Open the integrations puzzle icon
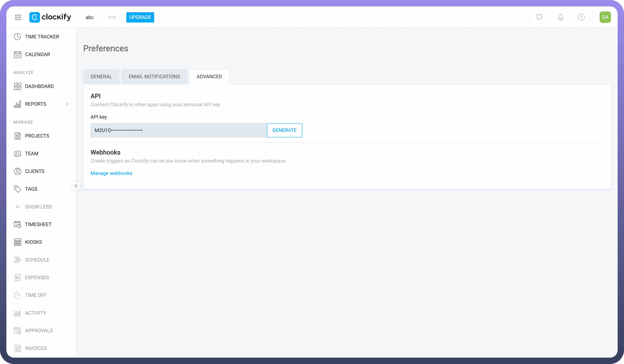Viewport: 624px width, 364px height. click(x=540, y=17)
